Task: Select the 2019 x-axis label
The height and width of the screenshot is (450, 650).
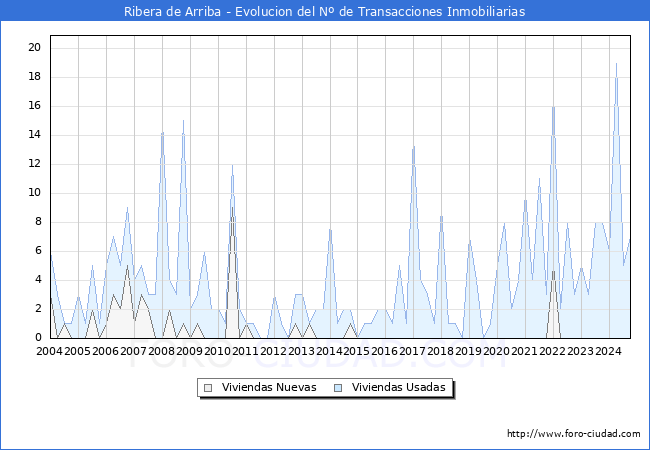Action: [x=468, y=351]
